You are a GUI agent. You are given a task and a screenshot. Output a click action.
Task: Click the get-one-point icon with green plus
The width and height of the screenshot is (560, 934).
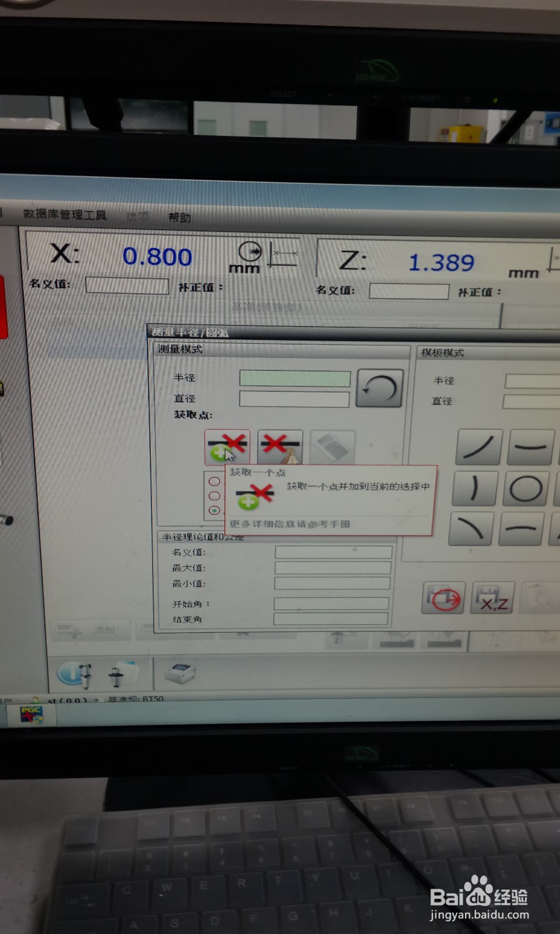tap(228, 447)
